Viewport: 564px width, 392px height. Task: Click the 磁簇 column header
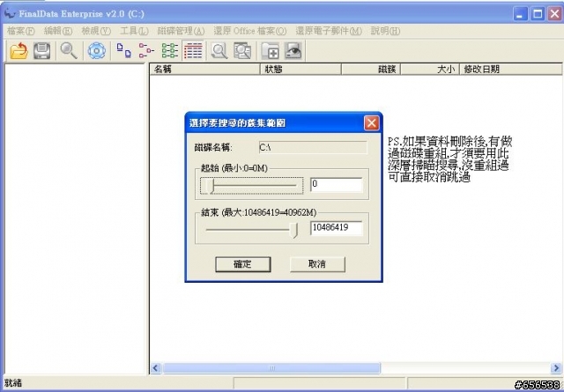[371, 69]
